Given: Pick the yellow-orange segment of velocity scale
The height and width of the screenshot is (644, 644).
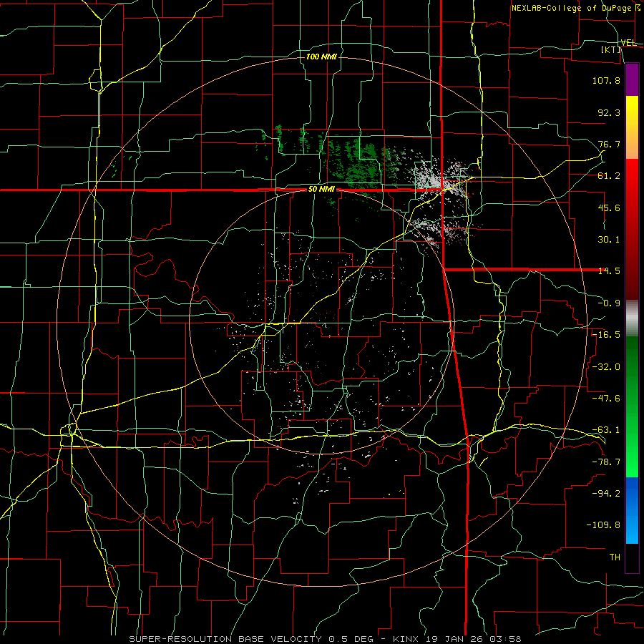Looking at the screenshot, I should point(632,127).
